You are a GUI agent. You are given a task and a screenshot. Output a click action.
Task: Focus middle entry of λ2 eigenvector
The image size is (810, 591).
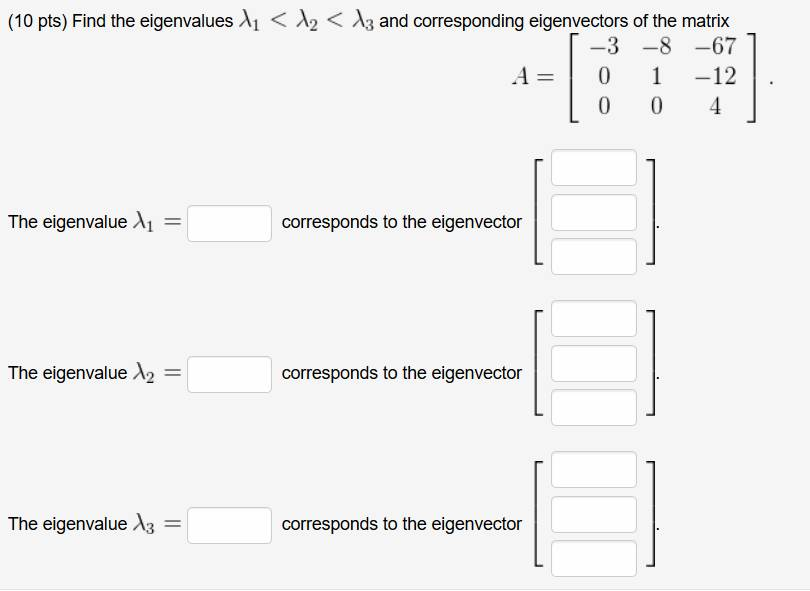594,364
